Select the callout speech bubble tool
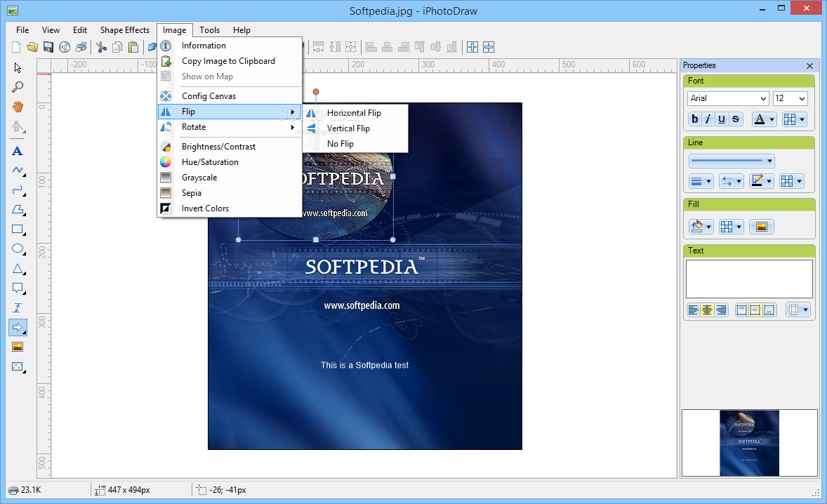This screenshot has width=827, height=504. point(18,289)
